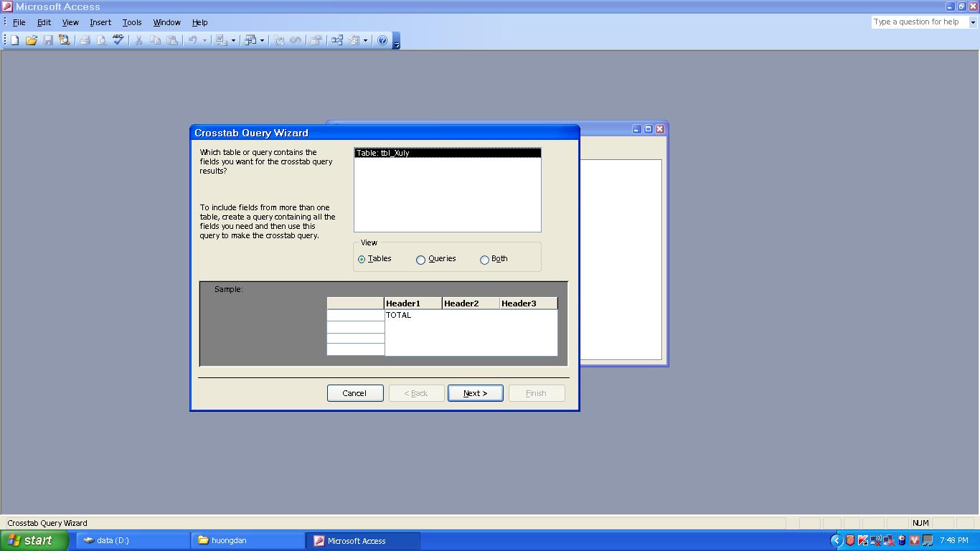Open the Tools menu
This screenshot has height=551, width=980.
(x=132, y=22)
